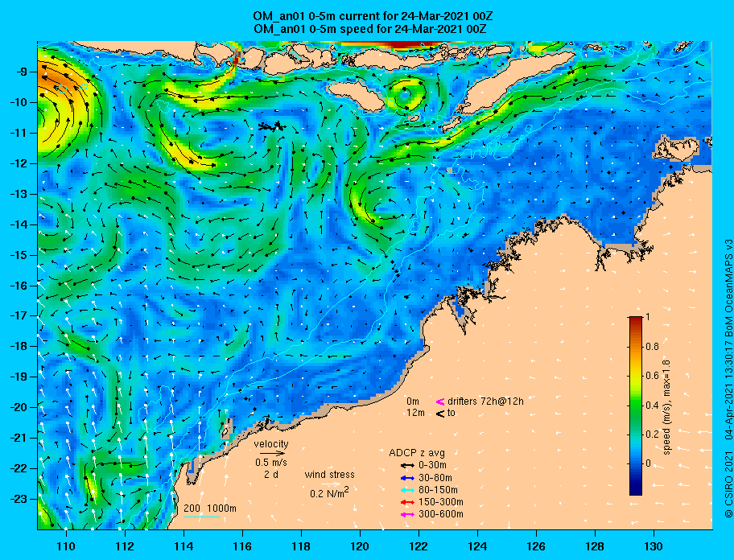Click the '0-30m' depth range label
Image resolution: width=734 pixels, height=560 pixels.
pos(432,466)
